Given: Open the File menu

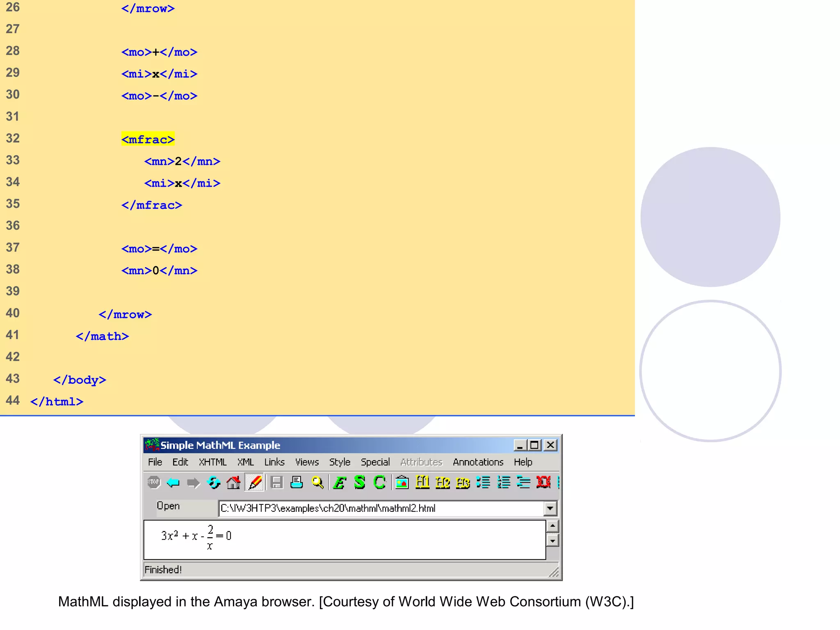Looking at the screenshot, I should [155, 462].
